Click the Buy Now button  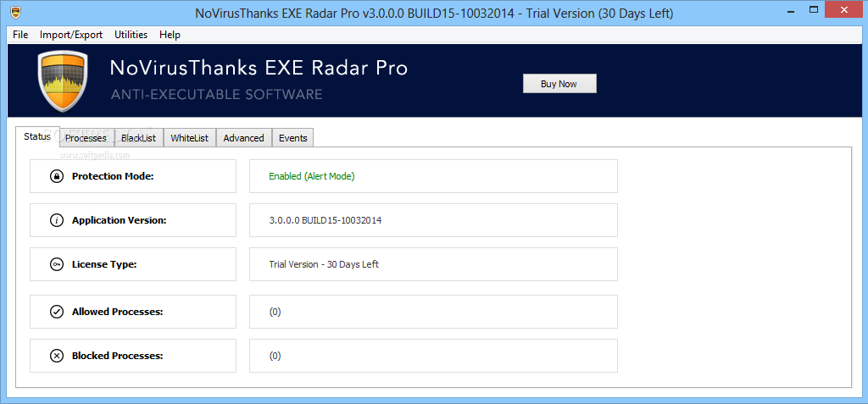pos(559,84)
